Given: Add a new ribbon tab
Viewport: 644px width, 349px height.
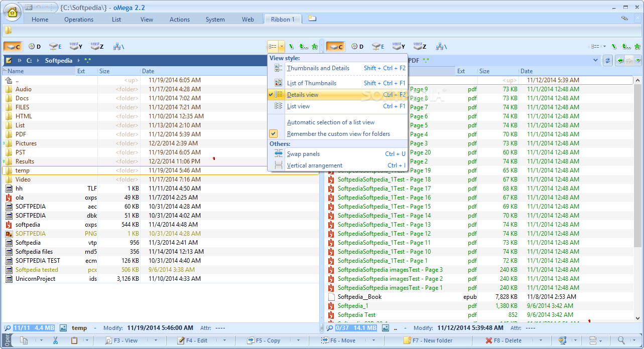Looking at the screenshot, I should click(312, 19).
